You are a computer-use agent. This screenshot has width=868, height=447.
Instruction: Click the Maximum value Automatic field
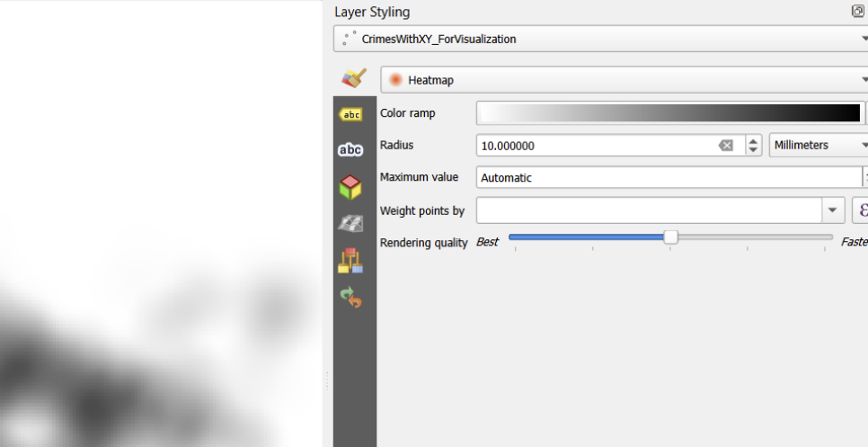coord(665,178)
